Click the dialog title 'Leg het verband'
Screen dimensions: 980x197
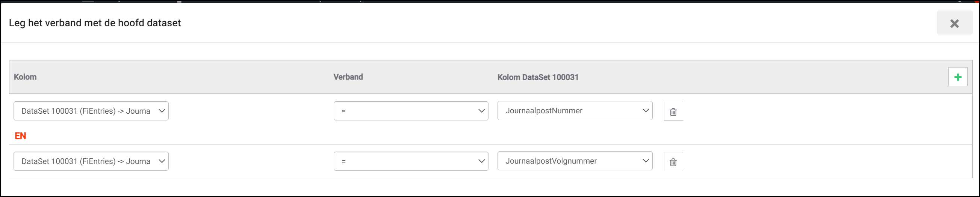[95, 23]
